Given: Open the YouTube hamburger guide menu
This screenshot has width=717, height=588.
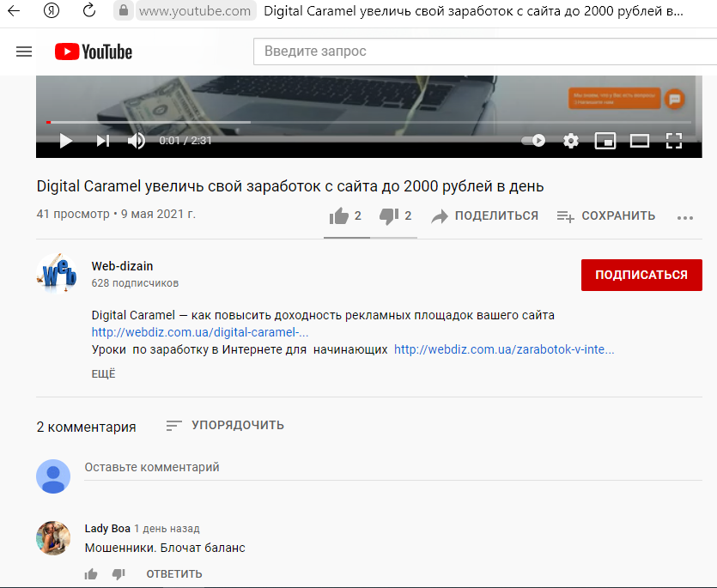Looking at the screenshot, I should coord(24,52).
